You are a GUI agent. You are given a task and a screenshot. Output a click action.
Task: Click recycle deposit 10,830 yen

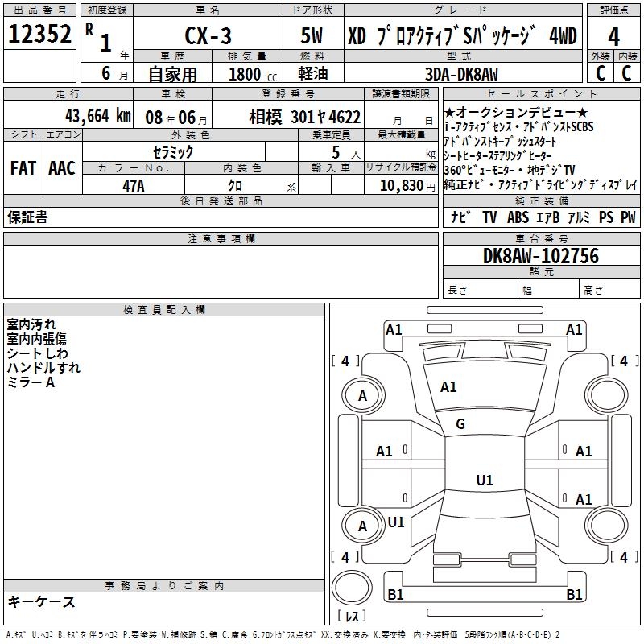(x=407, y=186)
